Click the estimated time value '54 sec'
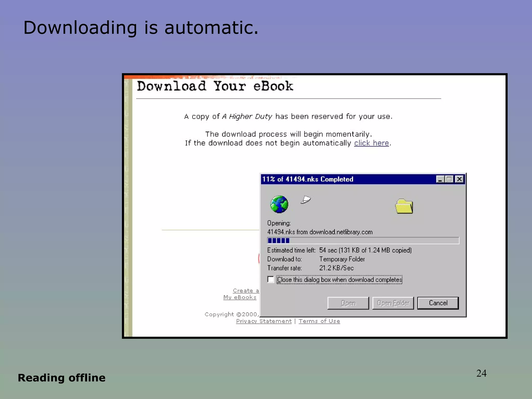This screenshot has height=399, width=532. click(x=328, y=250)
